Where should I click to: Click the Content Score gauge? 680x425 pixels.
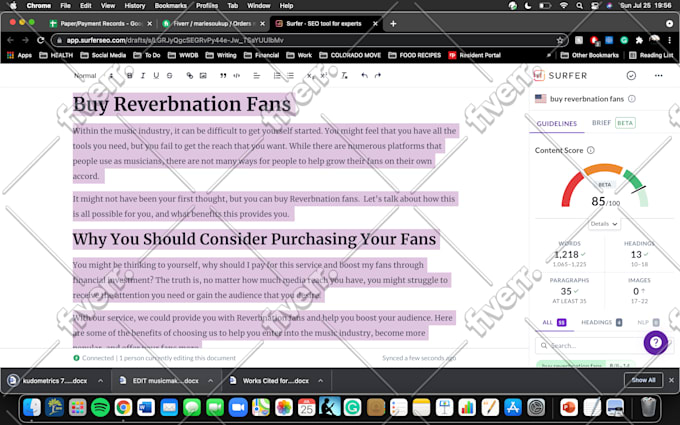tap(604, 186)
